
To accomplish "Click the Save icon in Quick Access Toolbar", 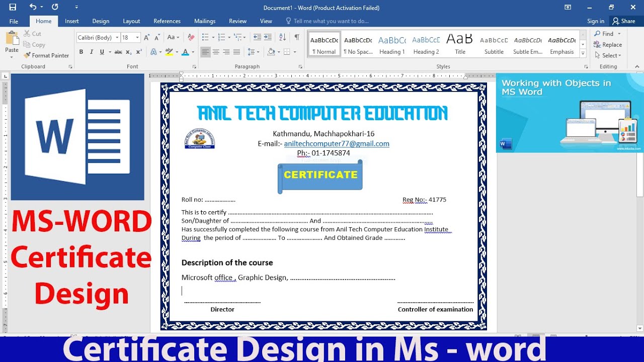I will 13,7.
